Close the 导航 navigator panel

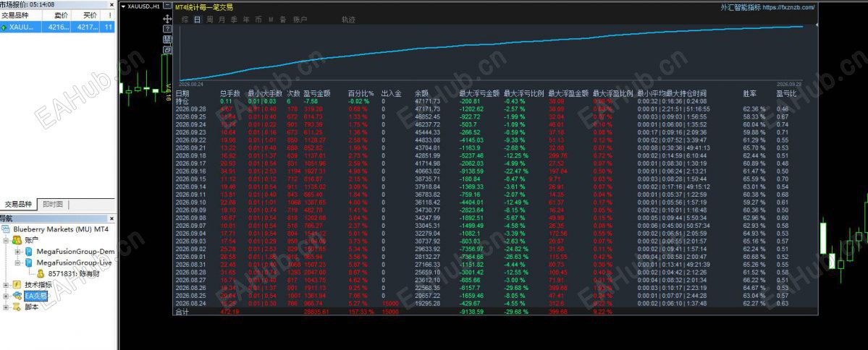(x=111, y=218)
